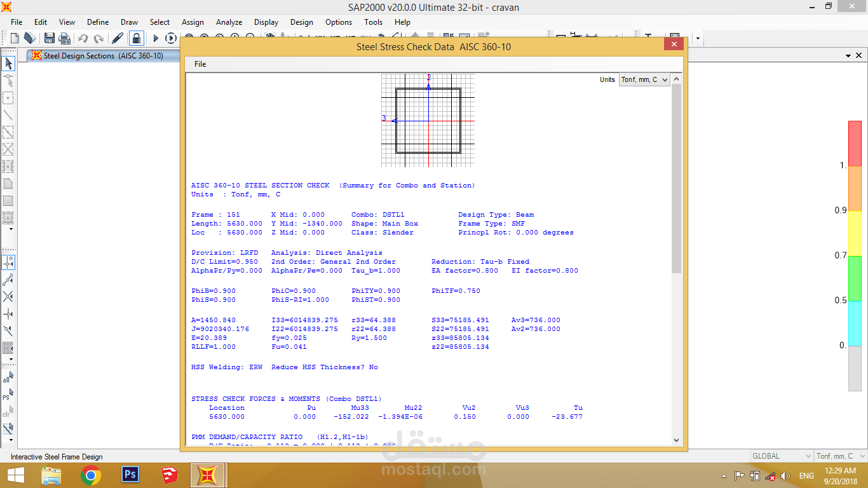Open Google Chrome from the taskbar

[x=91, y=475]
